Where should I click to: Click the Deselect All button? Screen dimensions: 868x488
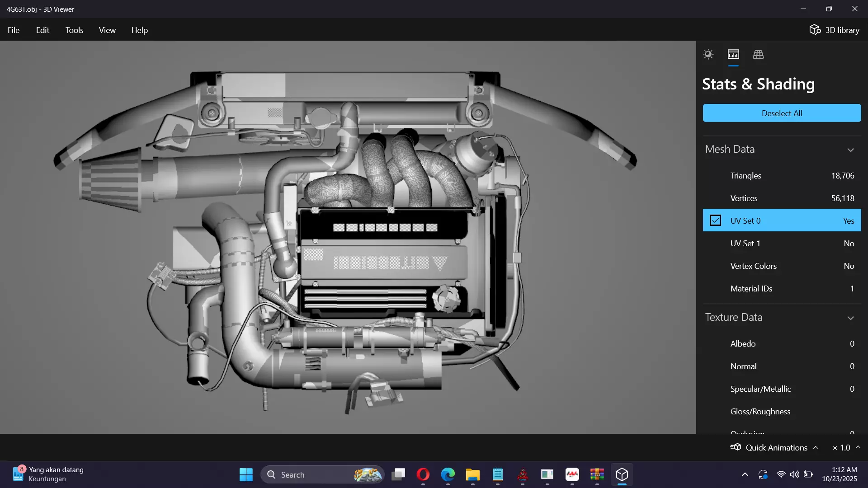pyautogui.click(x=782, y=113)
